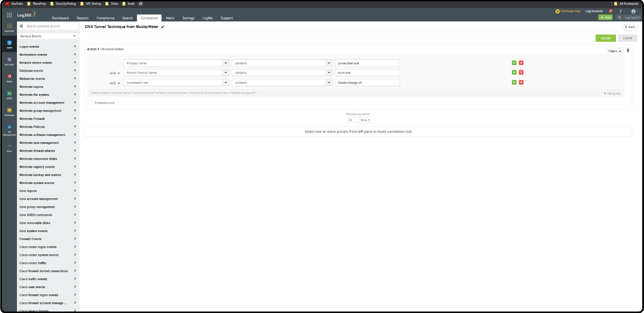Change the AND operator before Parent Process Name
Screen dimensions: 644x313
click(x=115, y=73)
